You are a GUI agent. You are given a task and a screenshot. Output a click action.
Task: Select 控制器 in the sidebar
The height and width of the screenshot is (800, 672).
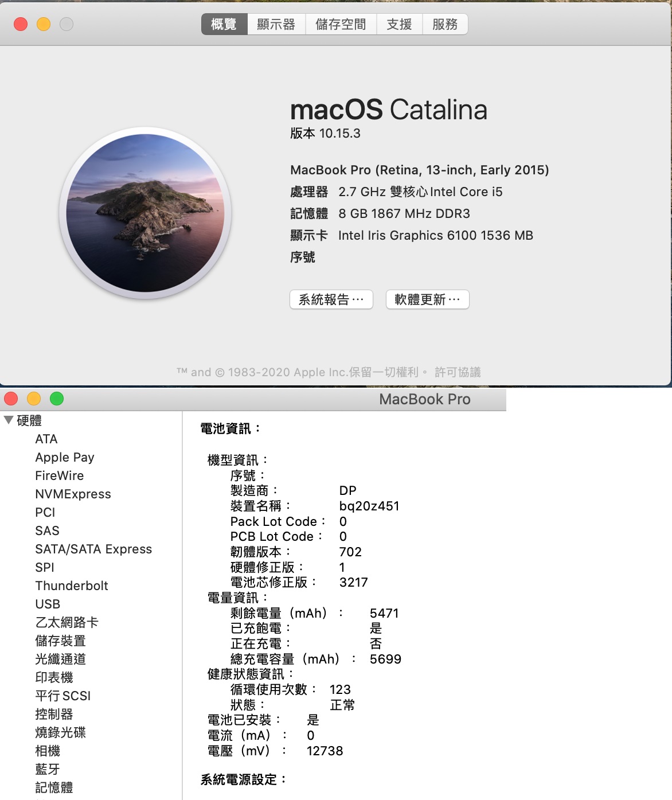pos(54,715)
